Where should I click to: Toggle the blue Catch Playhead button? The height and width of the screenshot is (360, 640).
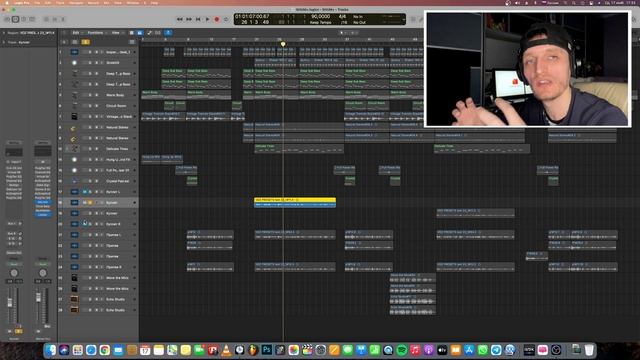[x=168, y=33]
